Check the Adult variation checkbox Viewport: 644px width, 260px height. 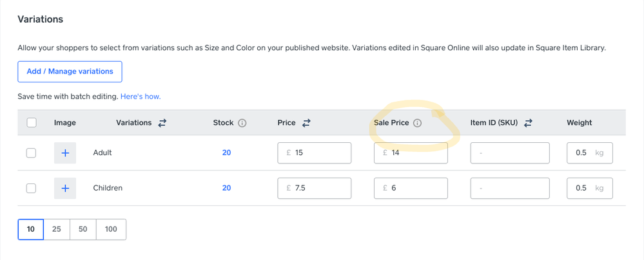[x=32, y=153]
